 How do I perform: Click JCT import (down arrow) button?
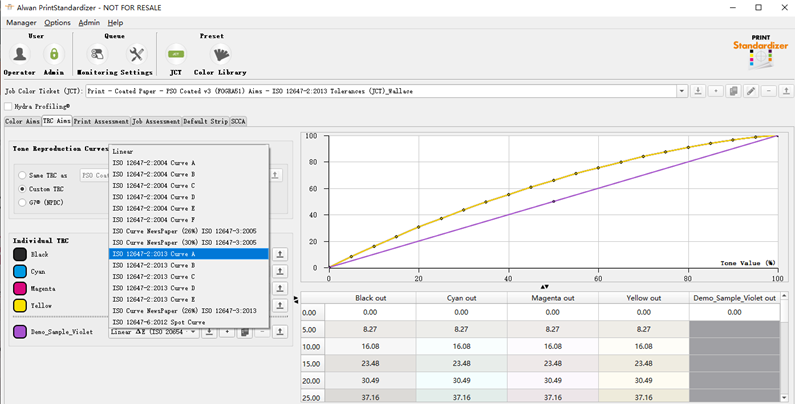698,91
